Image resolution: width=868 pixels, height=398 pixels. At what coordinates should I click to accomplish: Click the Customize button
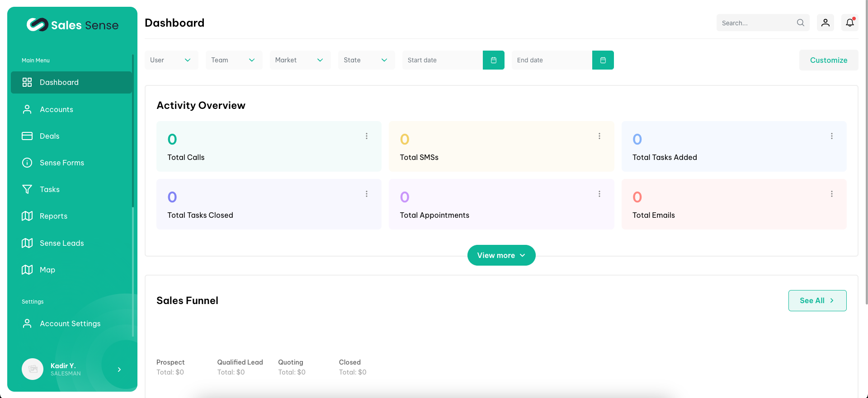(828, 60)
